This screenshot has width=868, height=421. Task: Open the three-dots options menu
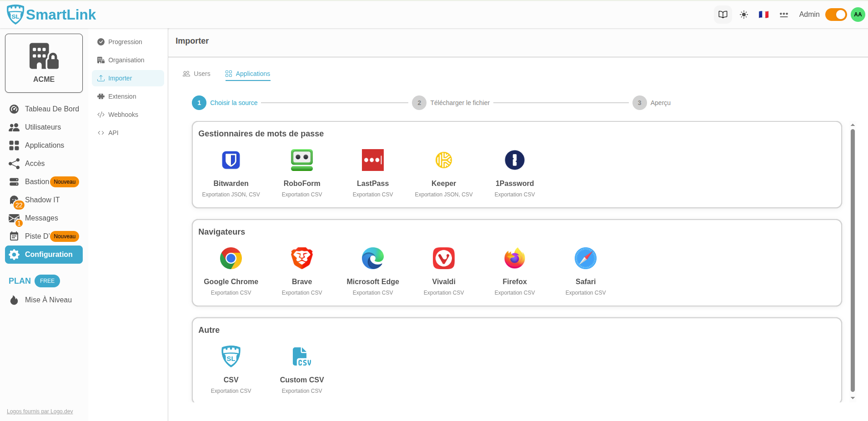[x=783, y=15]
